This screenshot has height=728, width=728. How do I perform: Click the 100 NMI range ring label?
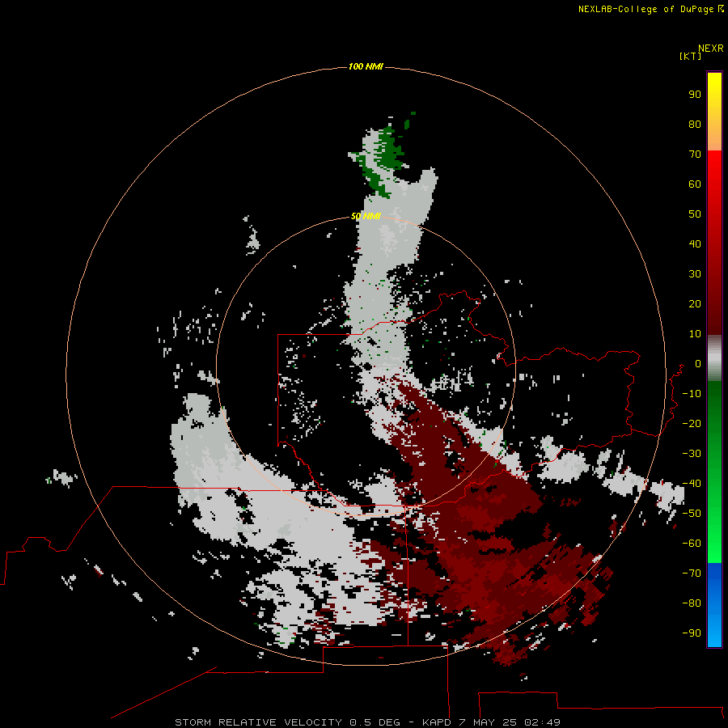pyautogui.click(x=366, y=66)
